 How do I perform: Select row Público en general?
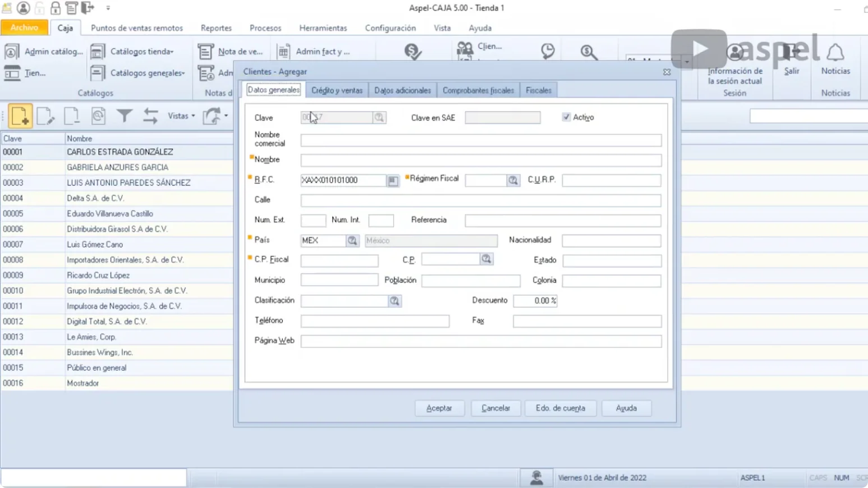tap(117, 368)
